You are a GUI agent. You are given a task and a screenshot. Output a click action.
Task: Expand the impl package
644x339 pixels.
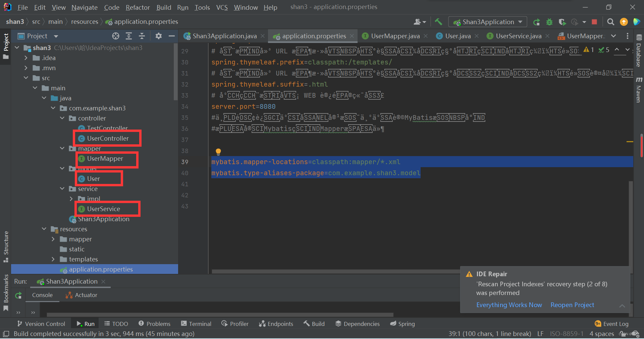[71, 199]
